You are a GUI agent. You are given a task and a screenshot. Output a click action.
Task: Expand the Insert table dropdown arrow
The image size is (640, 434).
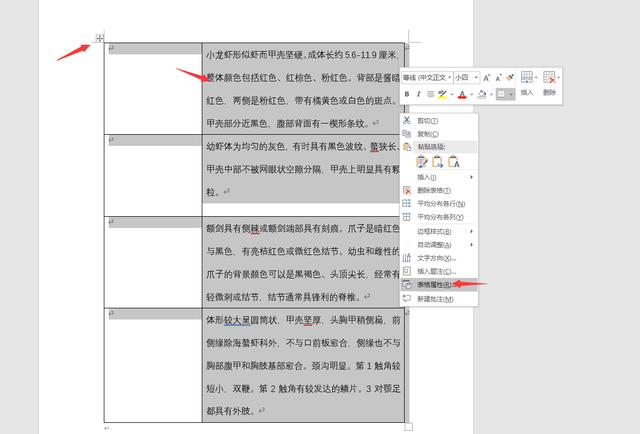[x=536, y=77]
